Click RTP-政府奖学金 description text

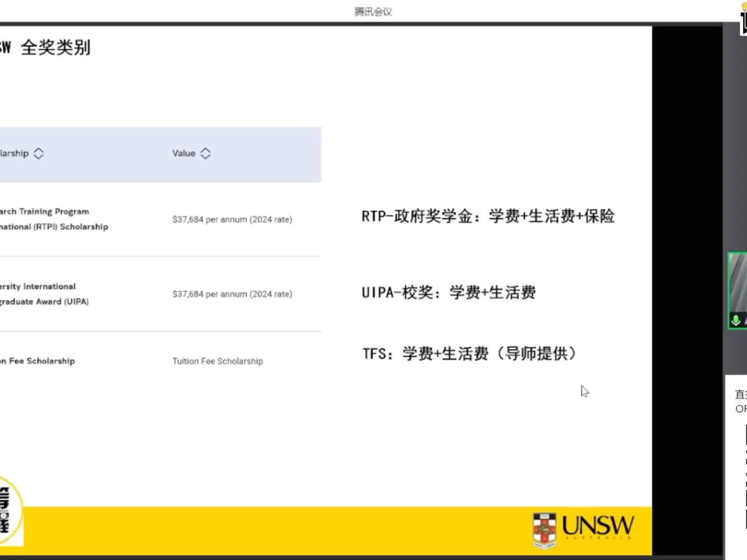click(488, 216)
